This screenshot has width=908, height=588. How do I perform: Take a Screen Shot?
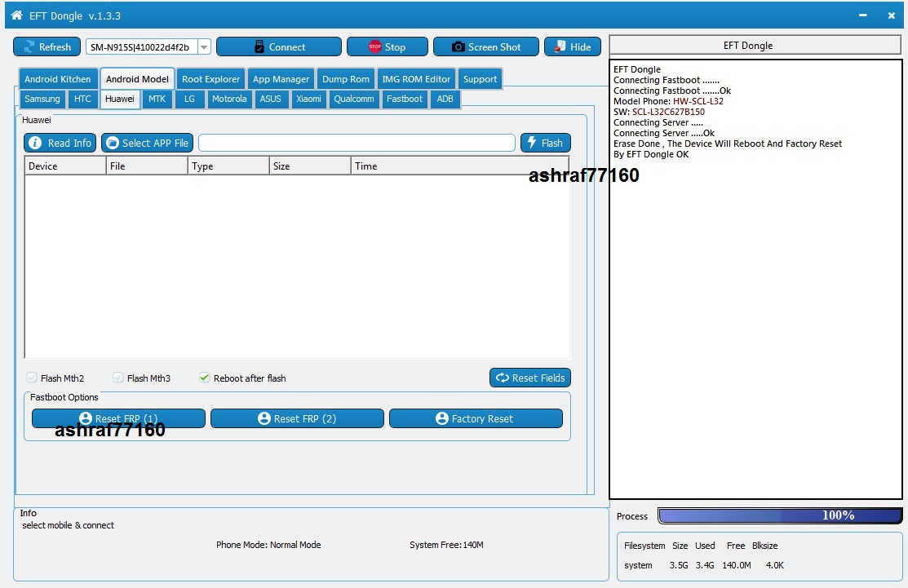coord(486,46)
